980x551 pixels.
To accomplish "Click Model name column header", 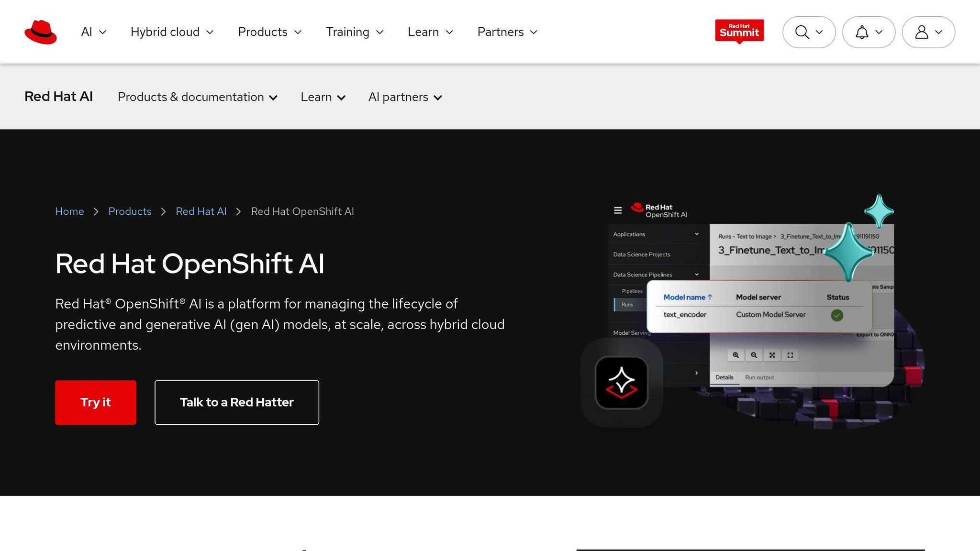I will click(x=688, y=297).
